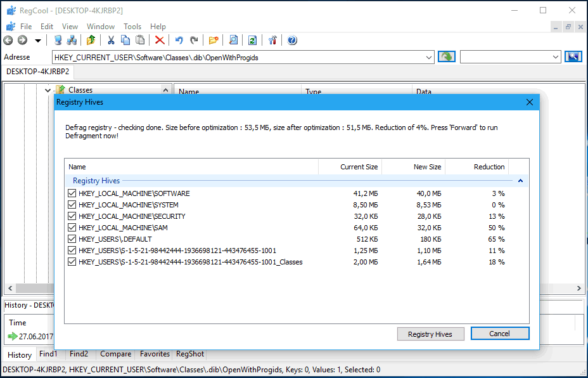The image size is (588, 378).
Task: Close the inner document window
Action: coord(580,27)
